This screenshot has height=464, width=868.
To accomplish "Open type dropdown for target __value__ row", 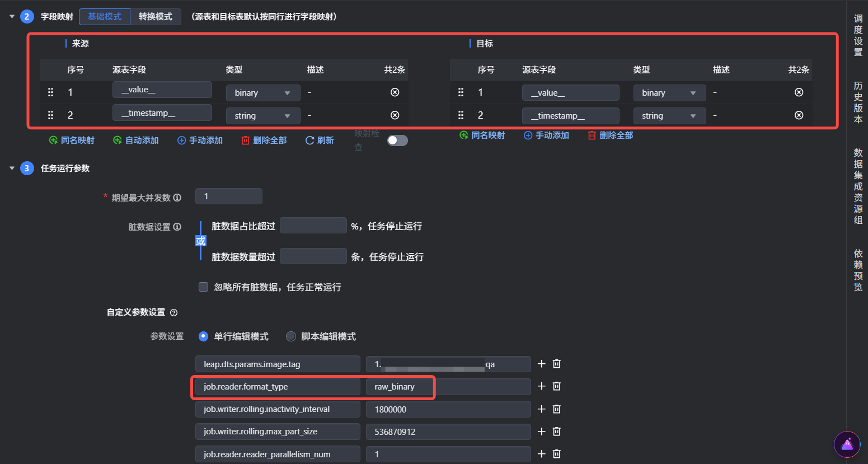I will (670, 93).
